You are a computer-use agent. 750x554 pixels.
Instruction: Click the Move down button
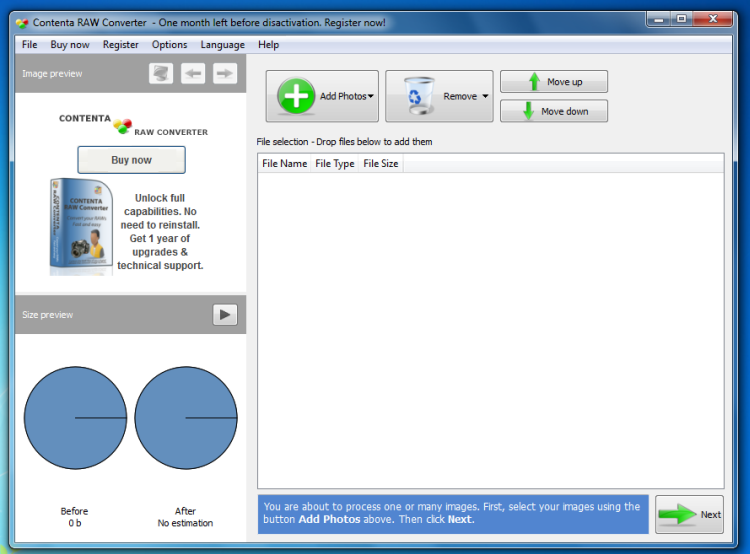point(554,111)
